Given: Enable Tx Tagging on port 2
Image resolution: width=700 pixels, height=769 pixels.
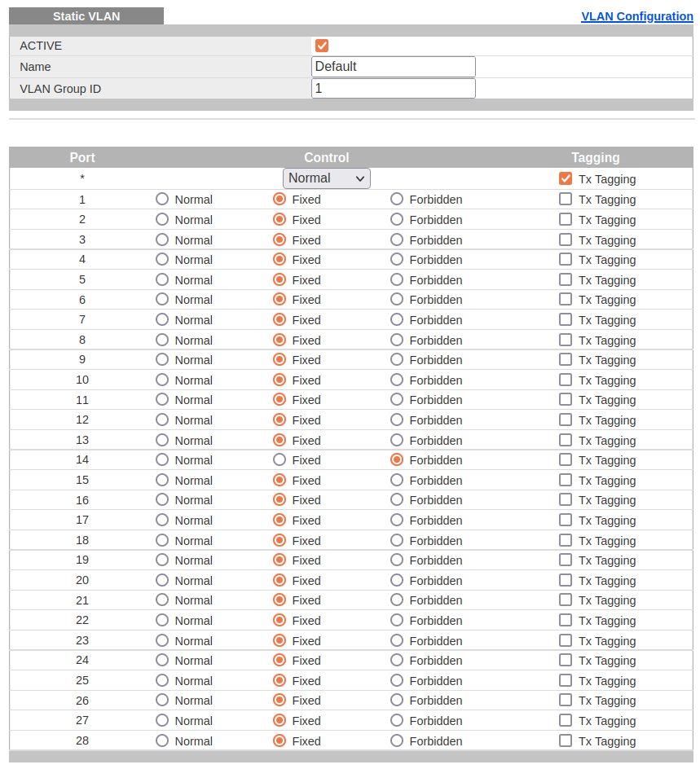Looking at the screenshot, I should coord(565,219).
